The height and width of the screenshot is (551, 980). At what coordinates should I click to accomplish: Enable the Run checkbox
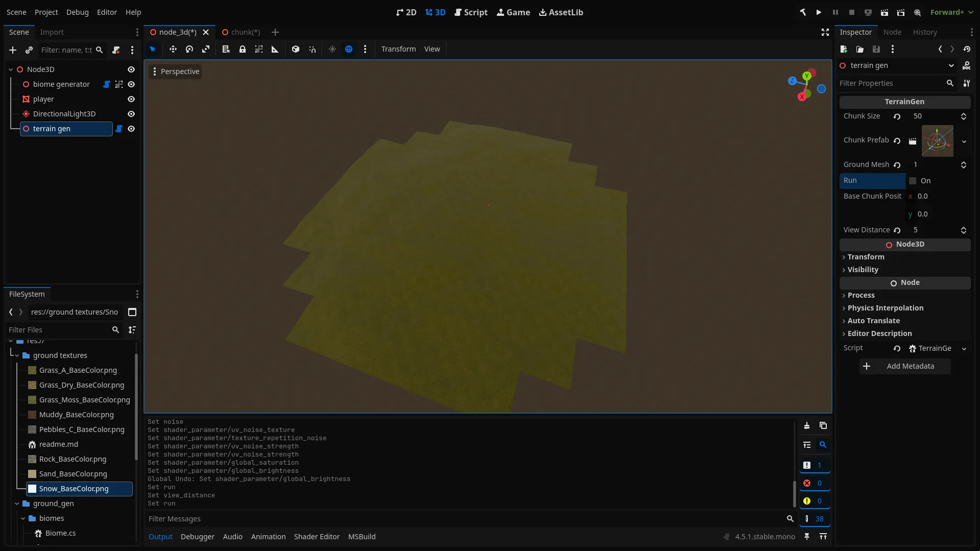click(913, 181)
